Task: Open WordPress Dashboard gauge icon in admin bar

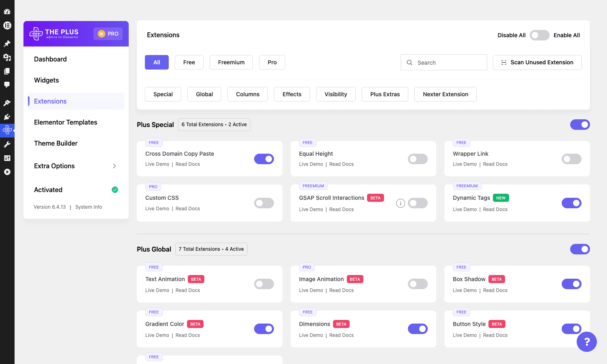Action: [7, 12]
